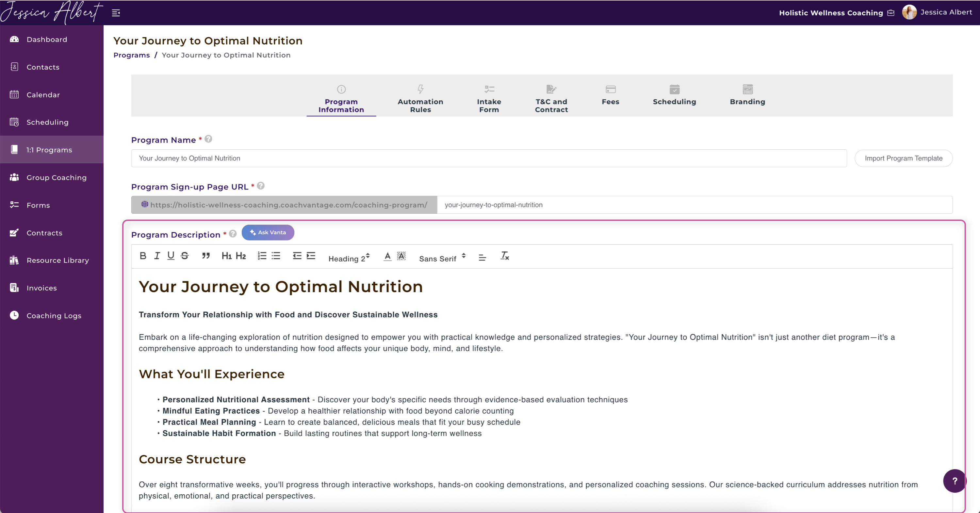Image resolution: width=980 pixels, height=513 pixels.
Task: Increase the text indent
Action: [311, 256]
